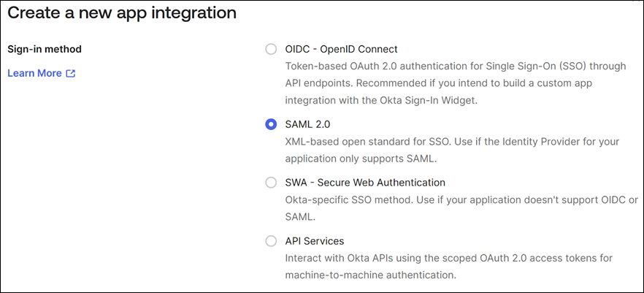This screenshot has height=293, width=644.
Task: Open the Learn More link
Action: 34,73
